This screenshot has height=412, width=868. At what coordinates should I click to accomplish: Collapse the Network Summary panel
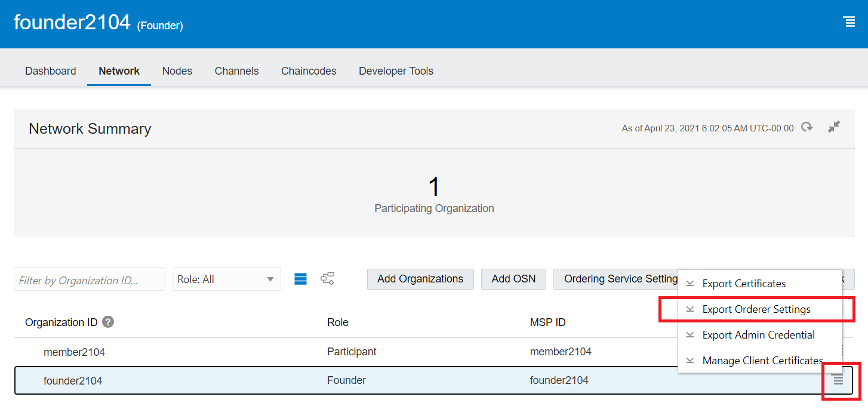point(834,127)
